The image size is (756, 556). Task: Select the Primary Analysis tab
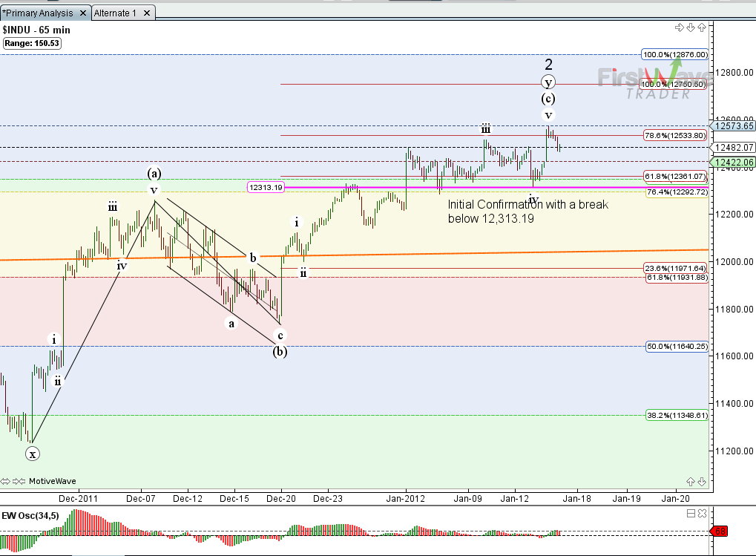39,13
